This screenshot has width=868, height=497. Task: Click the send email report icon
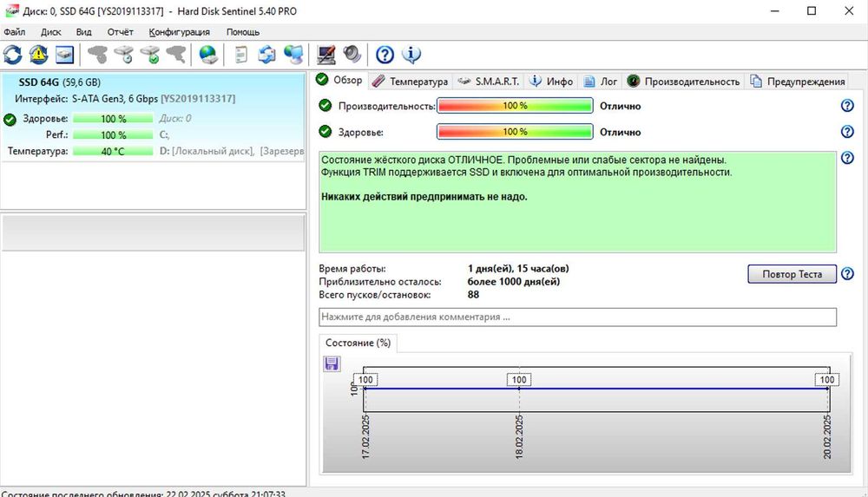[266, 55]
